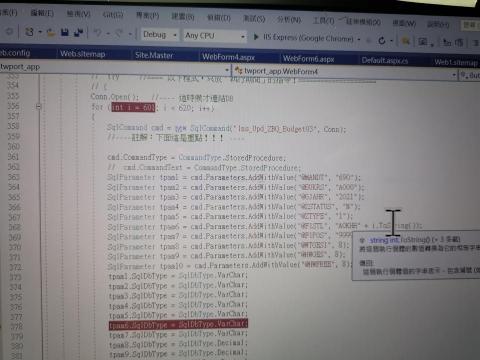Viewport: 480px width, 360px height.
Task: Click the yellow icon right of Refresh
Action: [405, 41]
